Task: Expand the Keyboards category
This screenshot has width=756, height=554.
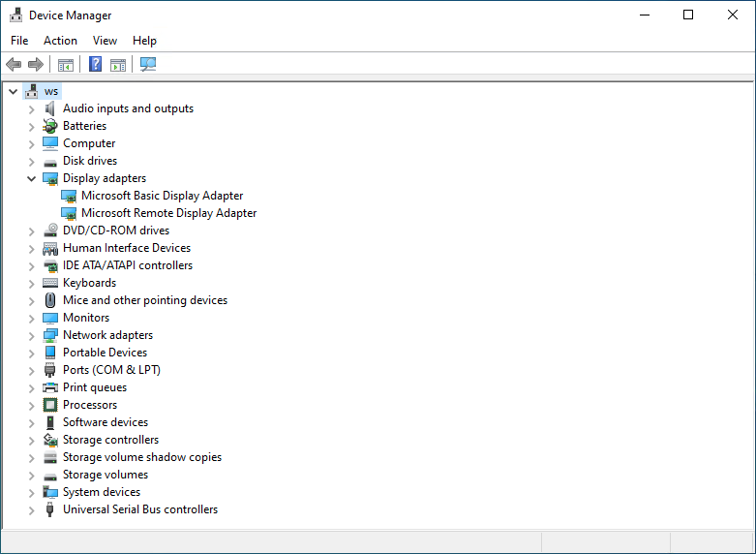Action: tap(31, 283)
